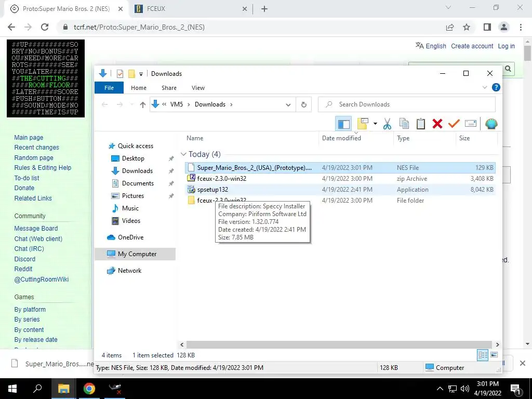The image size is (532, 399).
Task: Open Chrome three-dot menu
Action: coord(521,27)
